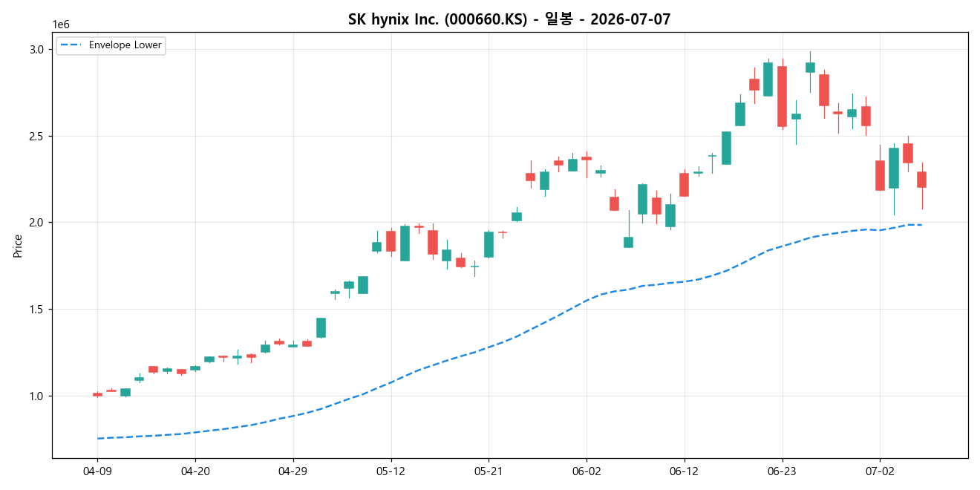
Task: Click the 04-29 date label
Action: pyautogui.click(x=293, y=471)
